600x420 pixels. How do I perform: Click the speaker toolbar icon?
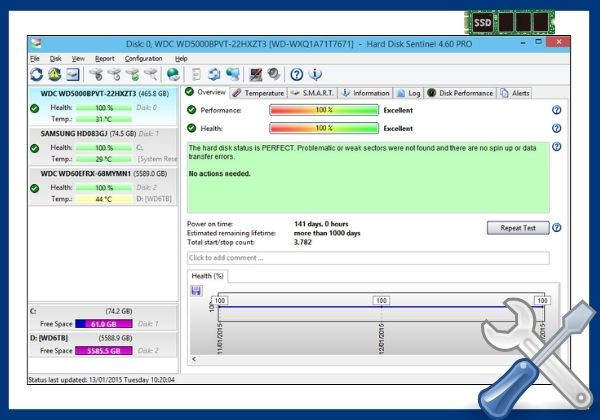click(x=274, y=74)
